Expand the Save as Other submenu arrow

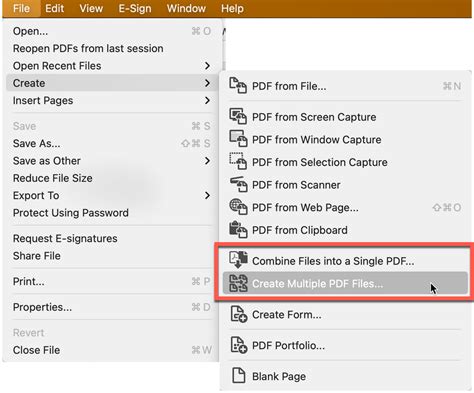(207, 161)
